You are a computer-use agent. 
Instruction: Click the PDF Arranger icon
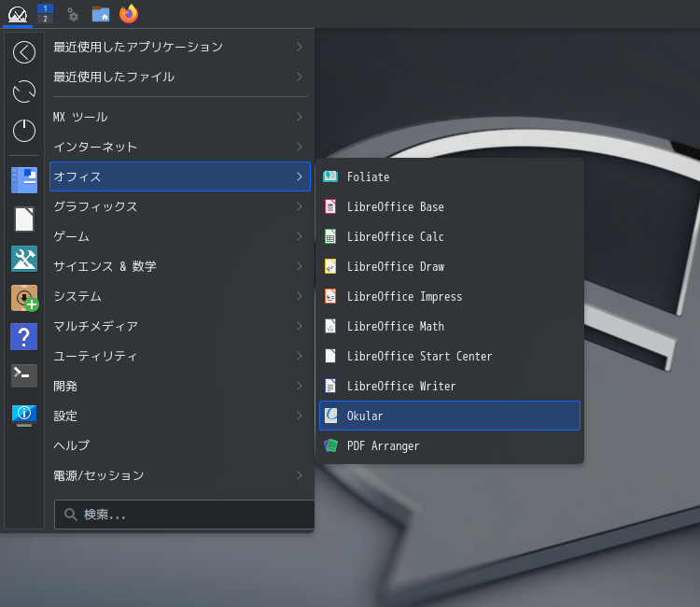click(330, 445)
